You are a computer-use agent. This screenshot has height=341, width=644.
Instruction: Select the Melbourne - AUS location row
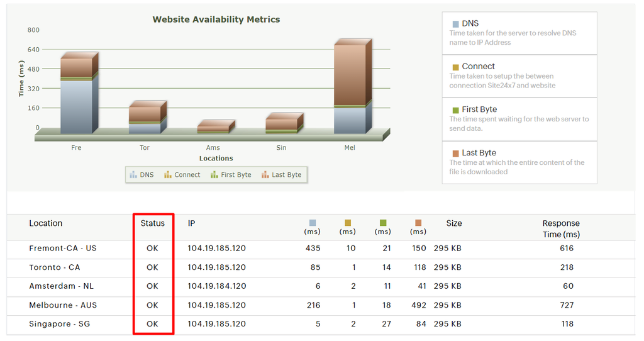(321, 305)
